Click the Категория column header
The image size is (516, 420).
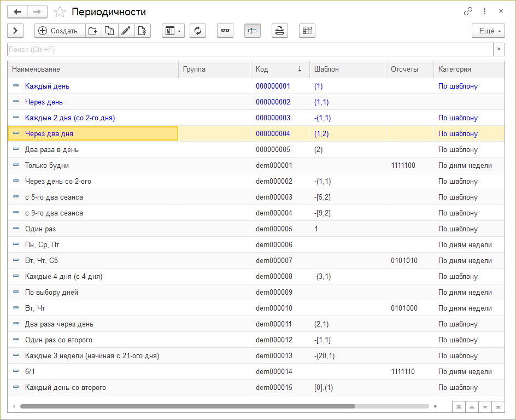tap(454, 69)
